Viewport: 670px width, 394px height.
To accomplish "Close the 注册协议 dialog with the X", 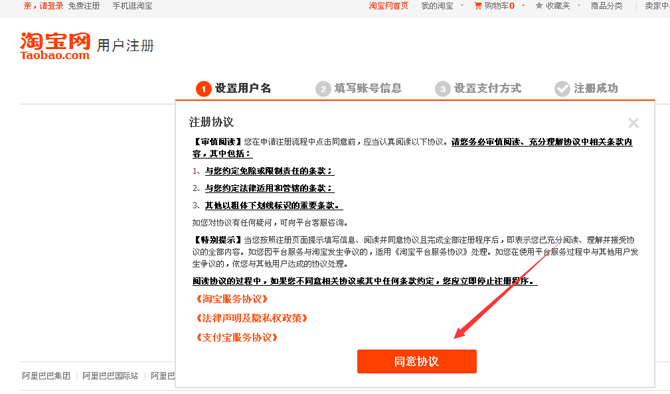I will [633, 123].
